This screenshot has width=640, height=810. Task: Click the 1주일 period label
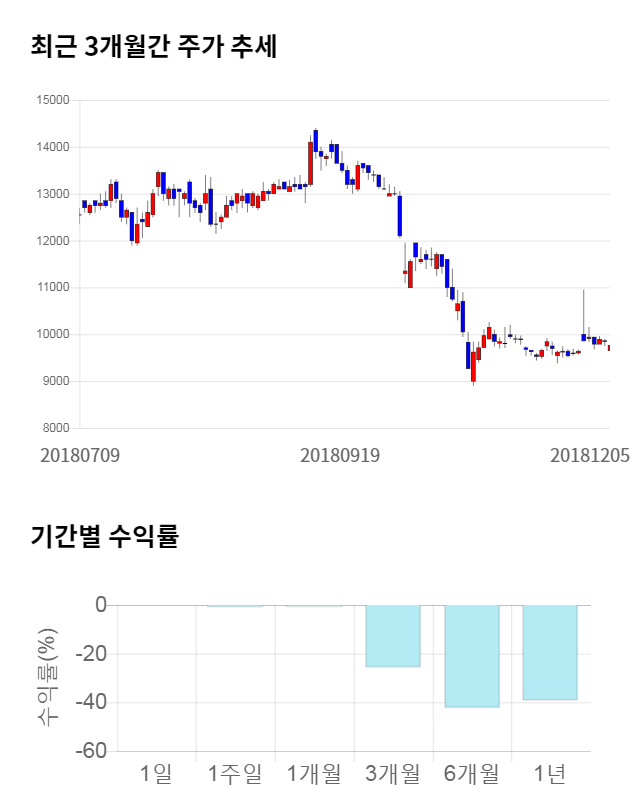pos(235,773)
